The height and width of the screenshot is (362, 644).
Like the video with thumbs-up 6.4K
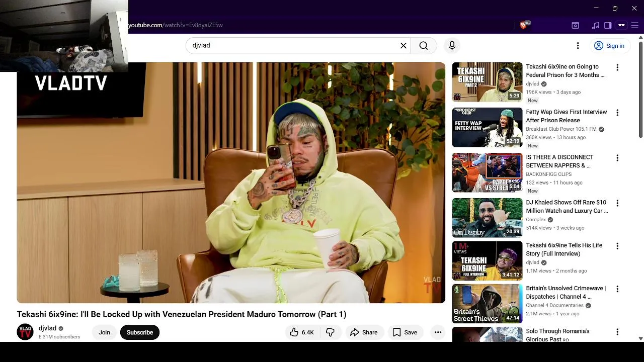point(301,332)
